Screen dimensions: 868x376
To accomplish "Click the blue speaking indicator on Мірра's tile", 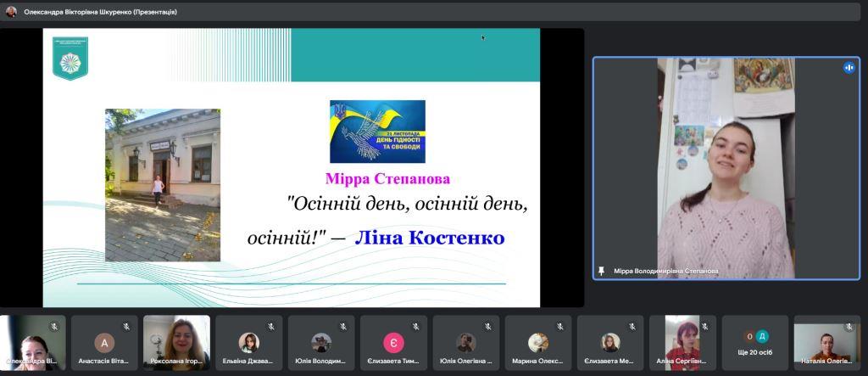I will click(x=849, y=68).
